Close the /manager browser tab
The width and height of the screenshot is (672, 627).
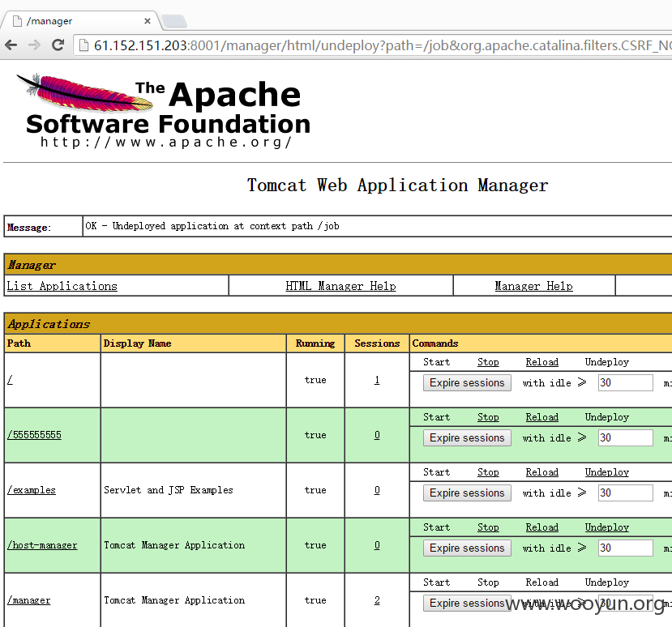coord(148,21)
